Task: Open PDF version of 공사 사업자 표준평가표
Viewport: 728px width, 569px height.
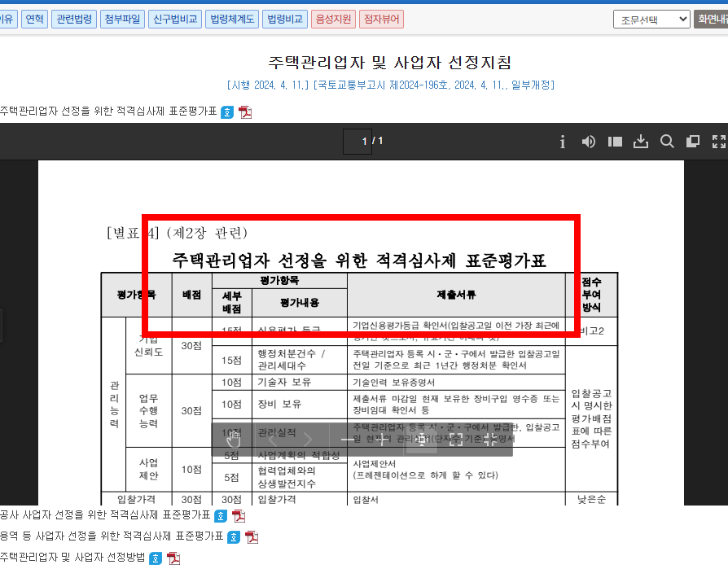Action: pyautogui.click(x=239, y=514)
